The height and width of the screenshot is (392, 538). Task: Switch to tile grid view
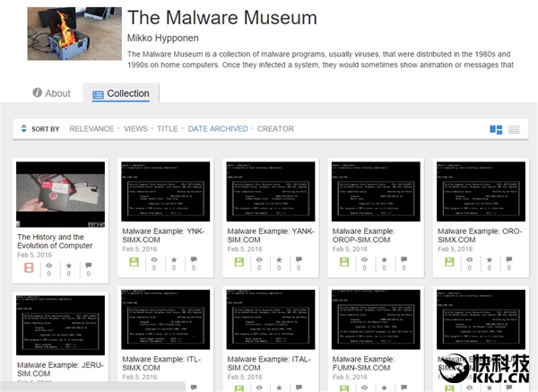tap(496, 129)
